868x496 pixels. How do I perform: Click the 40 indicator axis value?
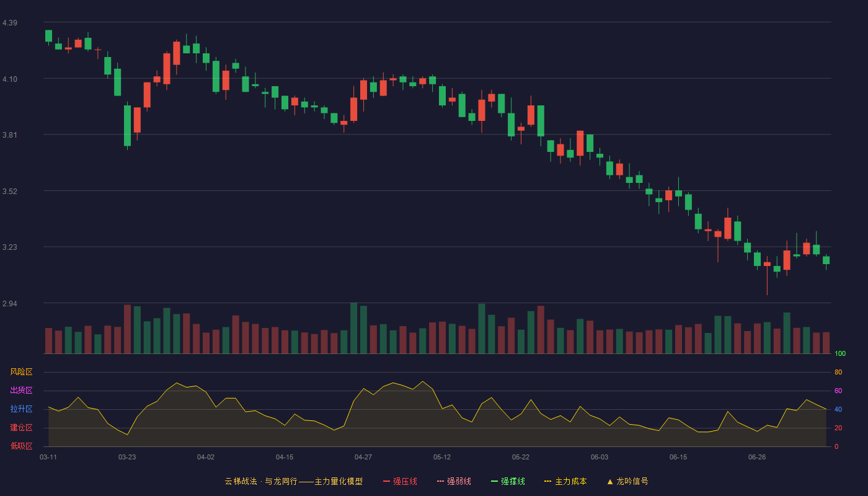pos(838,409)
